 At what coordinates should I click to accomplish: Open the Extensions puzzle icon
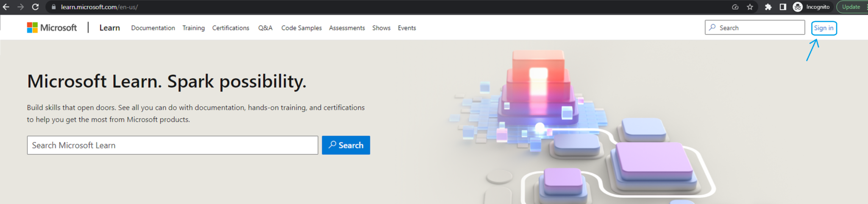click(x=768, y=7)
